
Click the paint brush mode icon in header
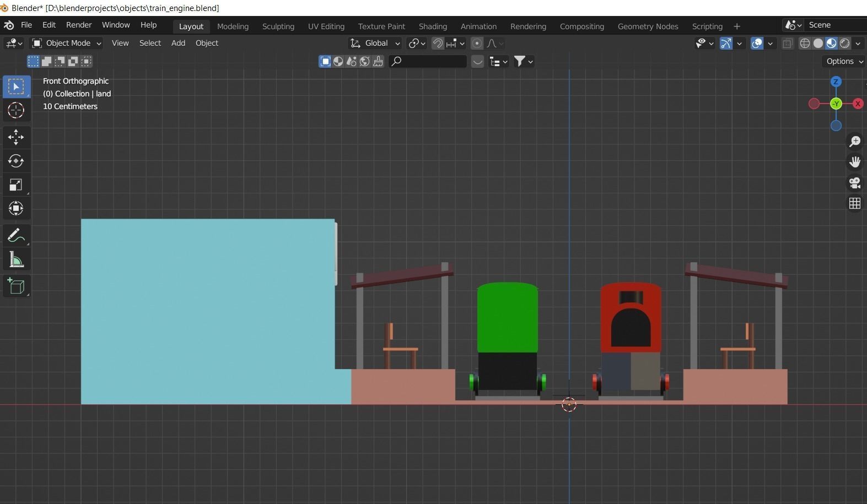(x=378, y=61)
